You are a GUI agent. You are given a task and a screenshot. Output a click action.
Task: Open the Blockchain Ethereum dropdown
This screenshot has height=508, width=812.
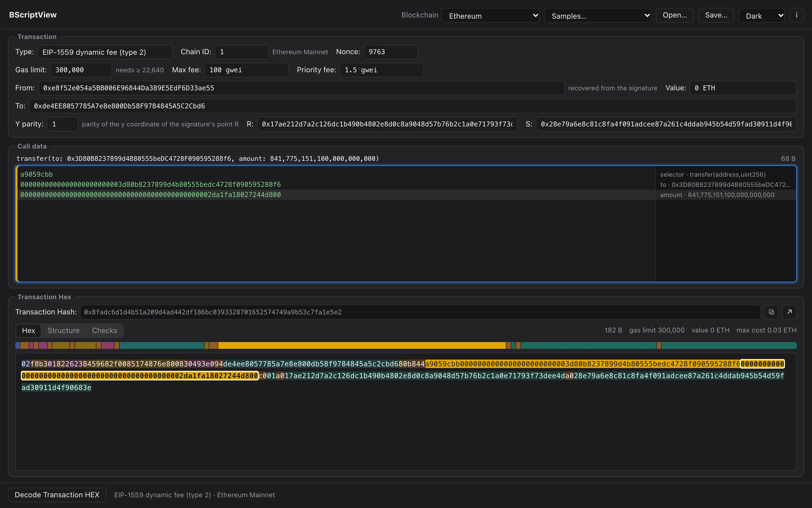(490, 16)
